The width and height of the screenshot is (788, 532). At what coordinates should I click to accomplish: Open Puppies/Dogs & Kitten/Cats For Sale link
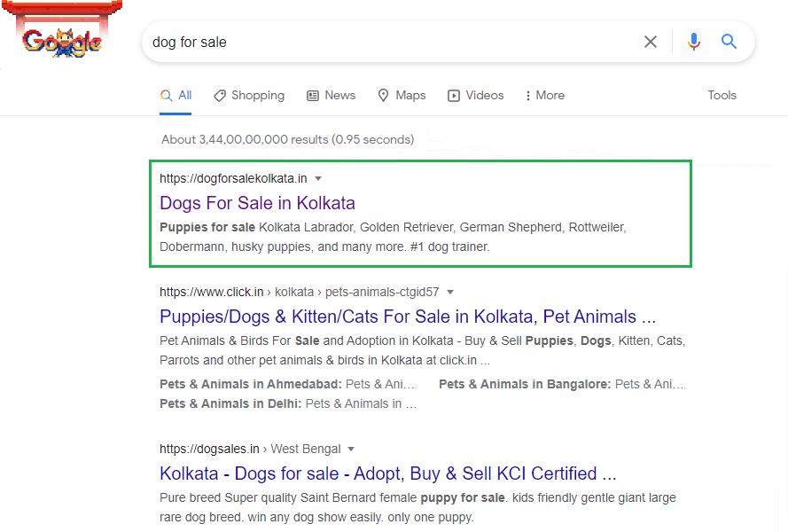point(407,317)
